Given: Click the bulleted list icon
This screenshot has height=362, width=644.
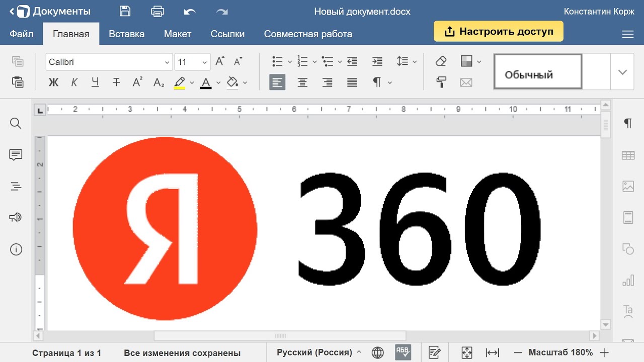Looking at the screenshot, I should point(277,61).
